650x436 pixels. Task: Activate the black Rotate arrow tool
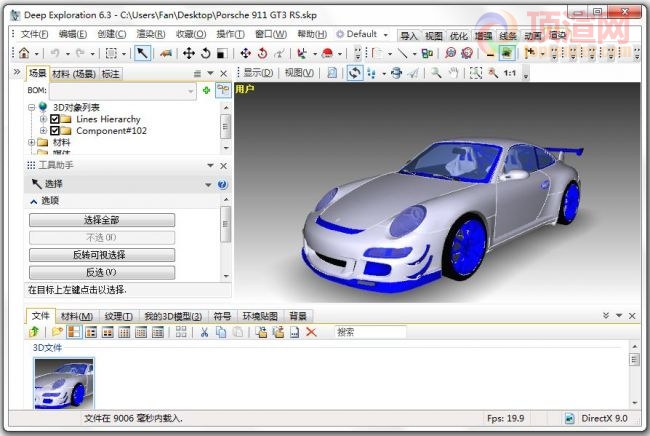tap(206, 53)
